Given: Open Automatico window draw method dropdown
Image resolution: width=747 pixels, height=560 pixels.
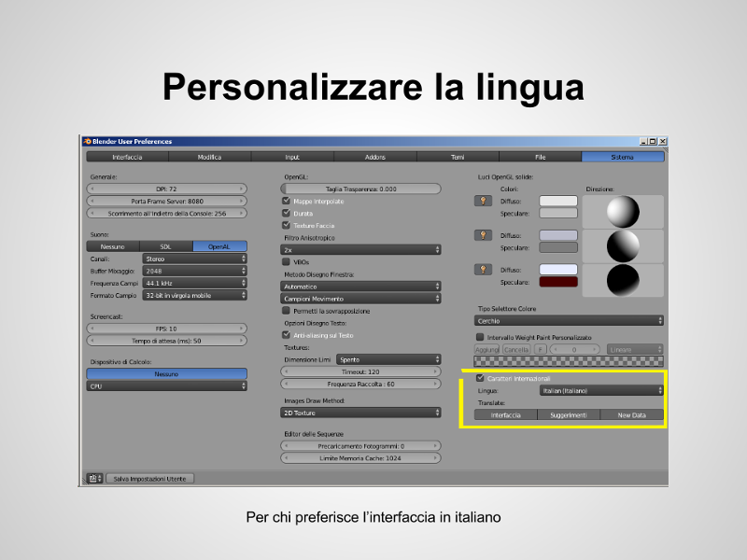Looking at the screenshot, I should tap(360, 287).
